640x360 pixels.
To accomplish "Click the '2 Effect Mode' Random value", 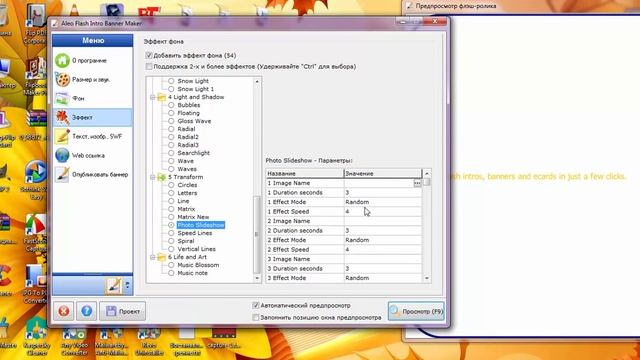I will [382, 240].
